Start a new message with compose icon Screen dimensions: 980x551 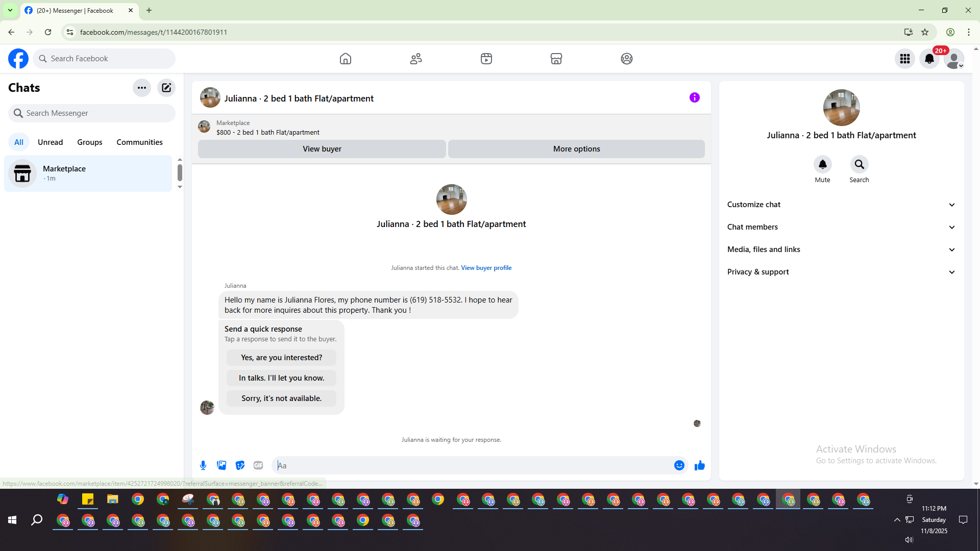[166, 88]
